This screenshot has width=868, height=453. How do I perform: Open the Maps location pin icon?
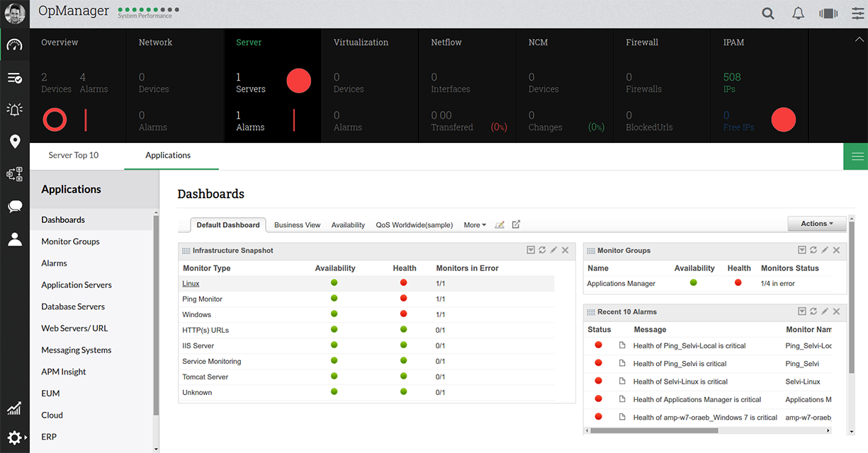[x=15, y=142]
